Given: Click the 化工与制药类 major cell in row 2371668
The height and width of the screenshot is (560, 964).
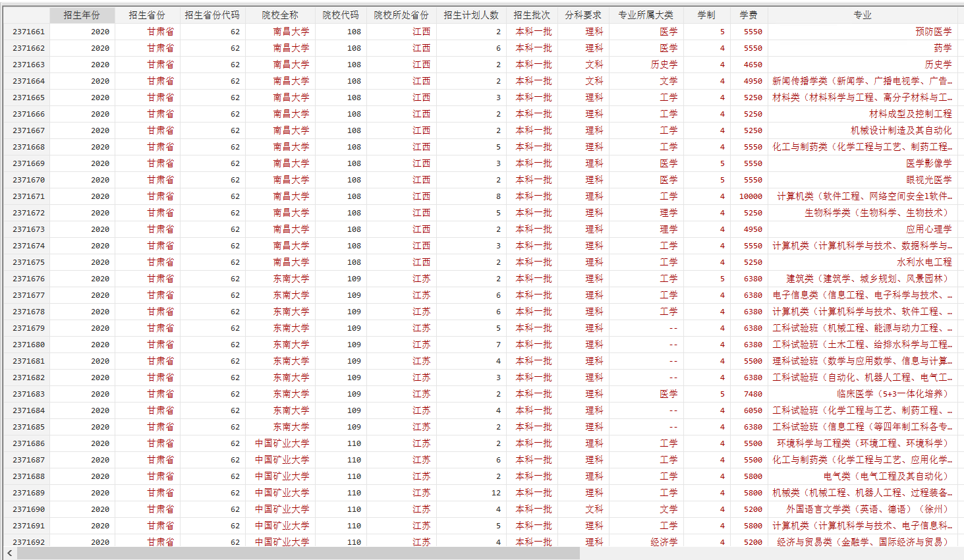Looking at the screenshot, I should pos(863,147).
